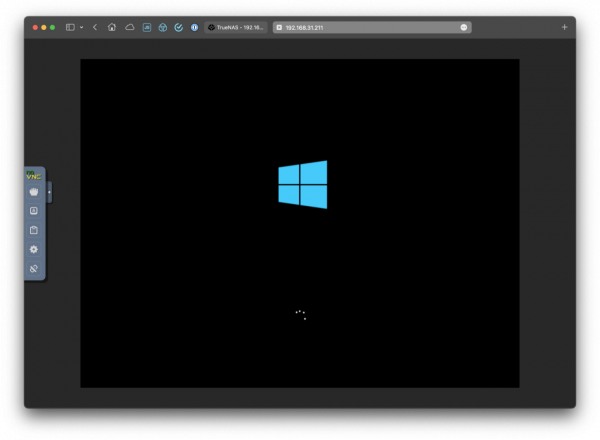Click the noVNC drag viewport hand icon
This screenshot has width=600, height=440.
[x=34, y=192]
